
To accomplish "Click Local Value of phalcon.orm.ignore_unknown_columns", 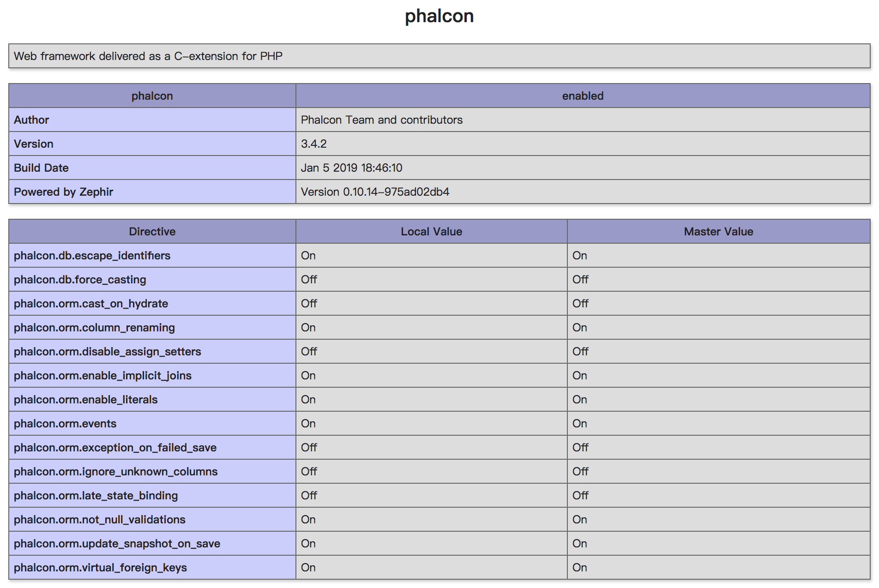I will tap(309, 472).
